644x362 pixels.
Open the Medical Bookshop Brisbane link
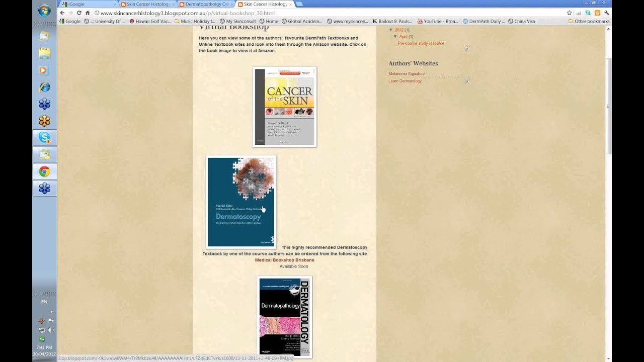[x=284, y=260]
